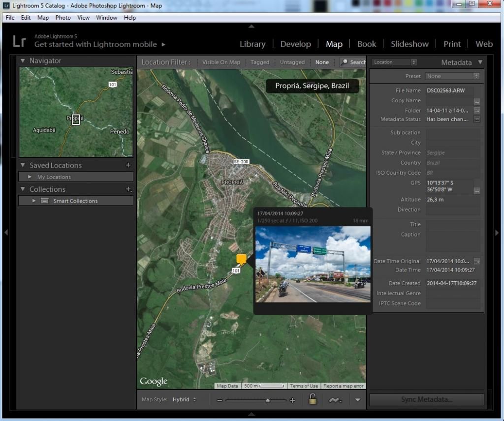This screenshot has height=421, width=504.
Task: Click arrow icon beside Date Time Original
Action: point(476,261)
